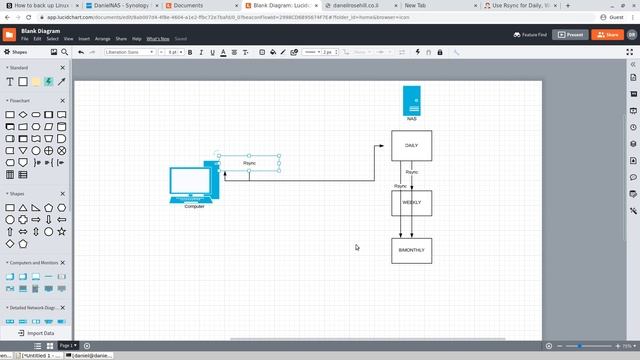Select the star shape
Screen dimensions: 640x360
pos(61,232)
